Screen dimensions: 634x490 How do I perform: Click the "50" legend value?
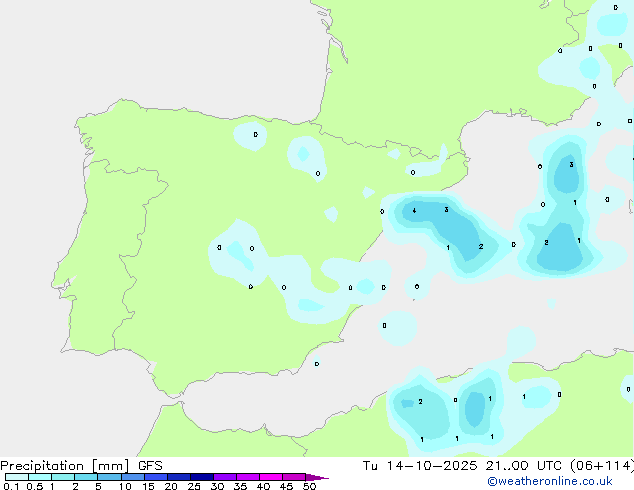[x=309, y=486]
